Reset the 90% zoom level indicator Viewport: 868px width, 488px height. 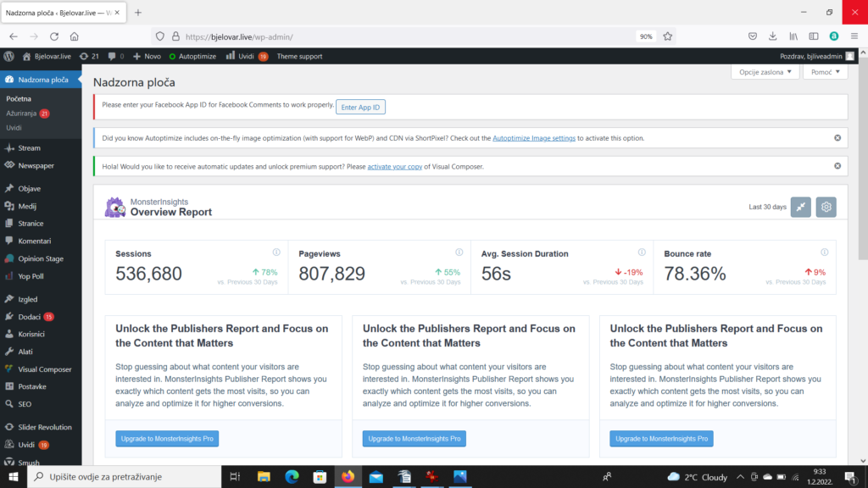click(646, 36)
